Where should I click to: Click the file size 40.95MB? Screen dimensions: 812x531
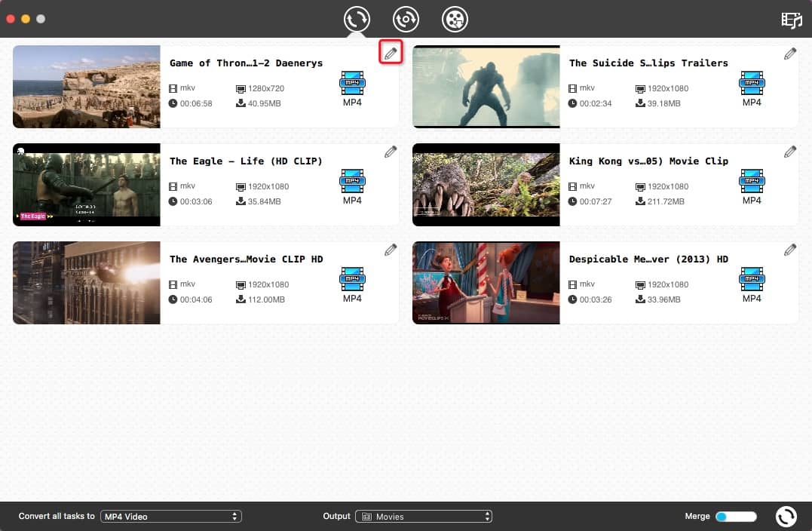[x=264, y=103]
